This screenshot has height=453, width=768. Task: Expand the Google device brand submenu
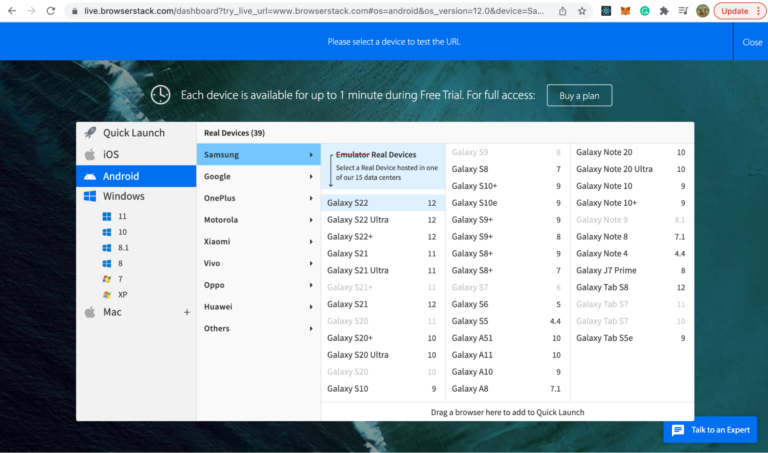(x=258, y=176)
